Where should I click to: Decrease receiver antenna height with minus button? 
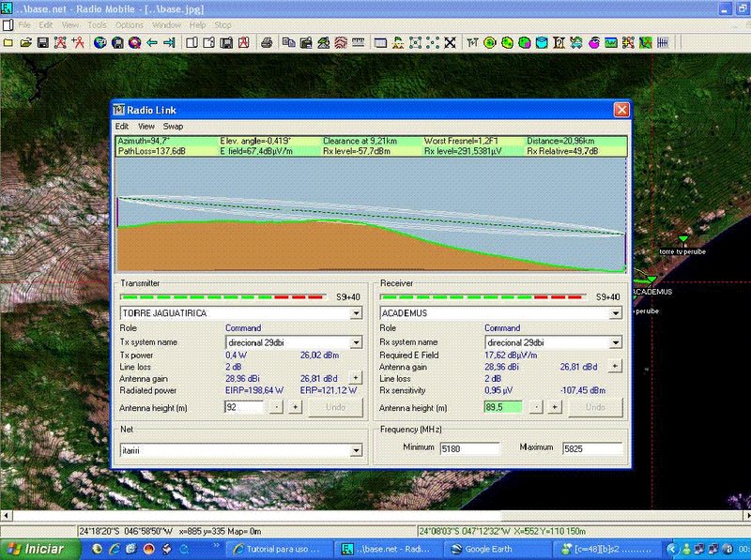536,407
